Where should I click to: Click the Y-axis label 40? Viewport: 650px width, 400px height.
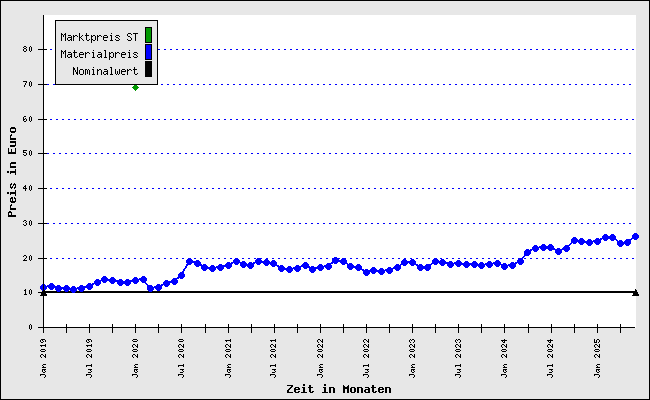[27, 188]
